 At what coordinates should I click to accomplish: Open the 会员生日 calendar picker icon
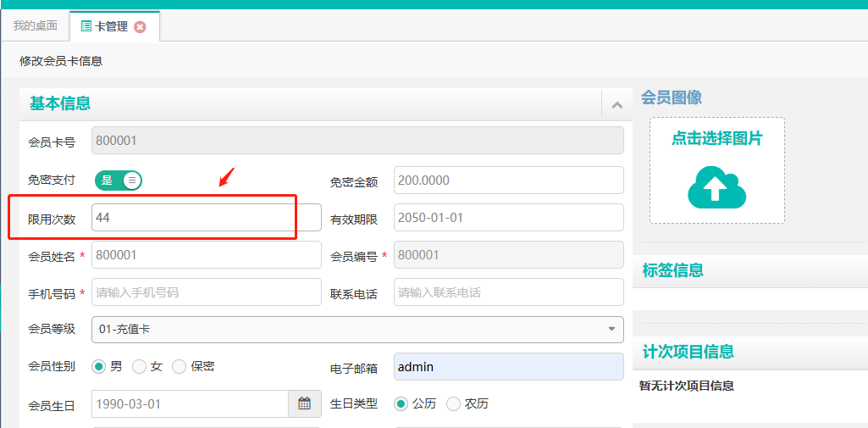point(305,403)
